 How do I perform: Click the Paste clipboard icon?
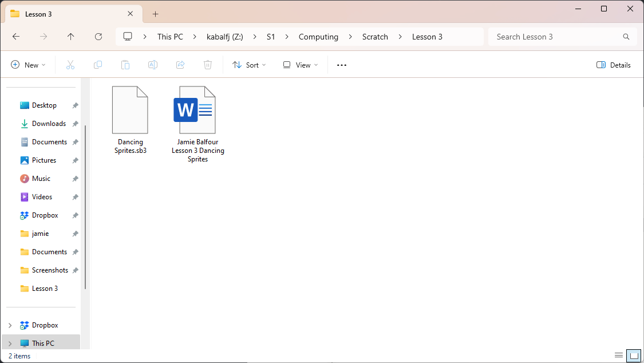click(125, 65)
